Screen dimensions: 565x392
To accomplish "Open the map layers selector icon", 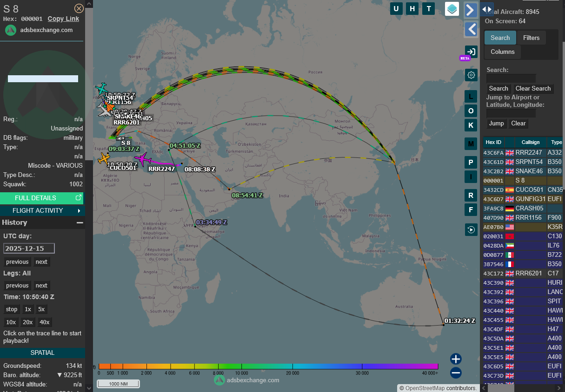I will point(452,9).
